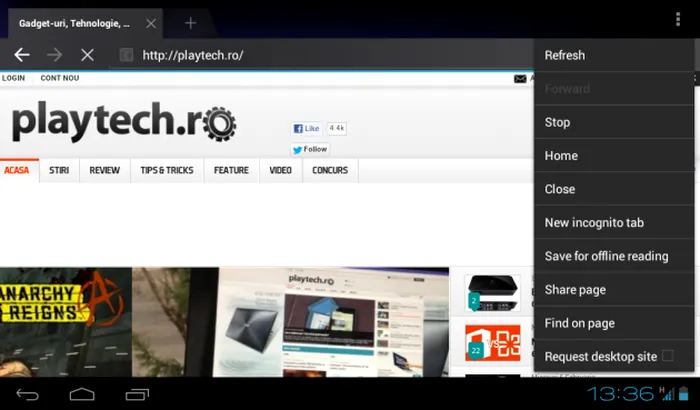
Task: Click the Twitter Follow button
Action: tap(310, 149)
